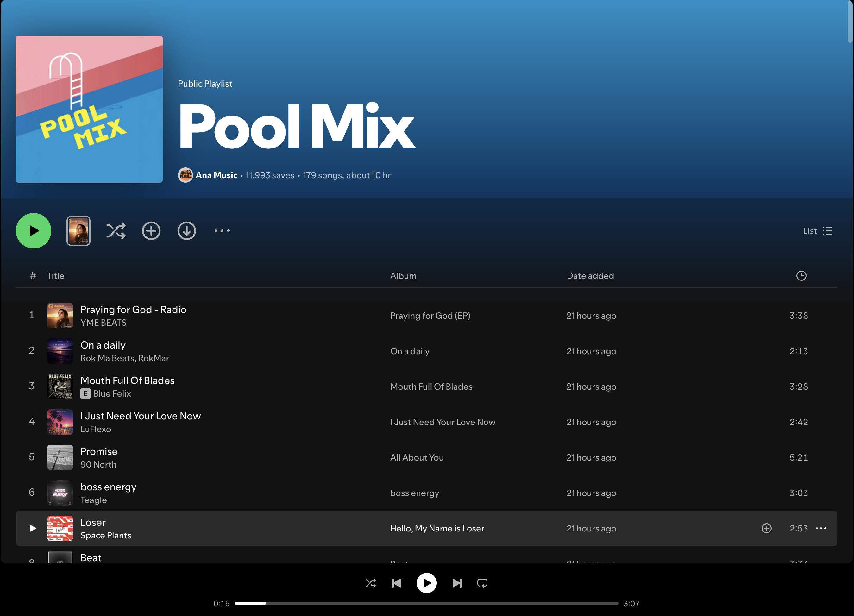Toggle shuffle in the bottom player bar

(x=371, y=583)
